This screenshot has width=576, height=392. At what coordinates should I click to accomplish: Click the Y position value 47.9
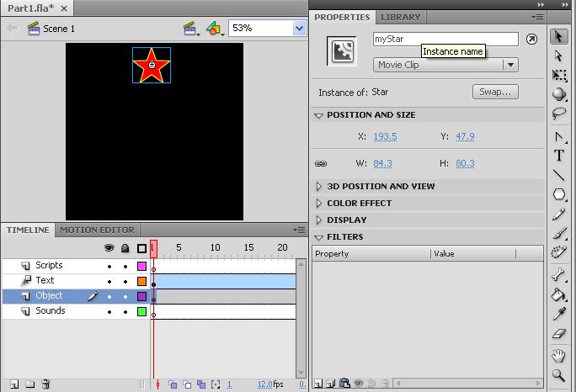465,136
